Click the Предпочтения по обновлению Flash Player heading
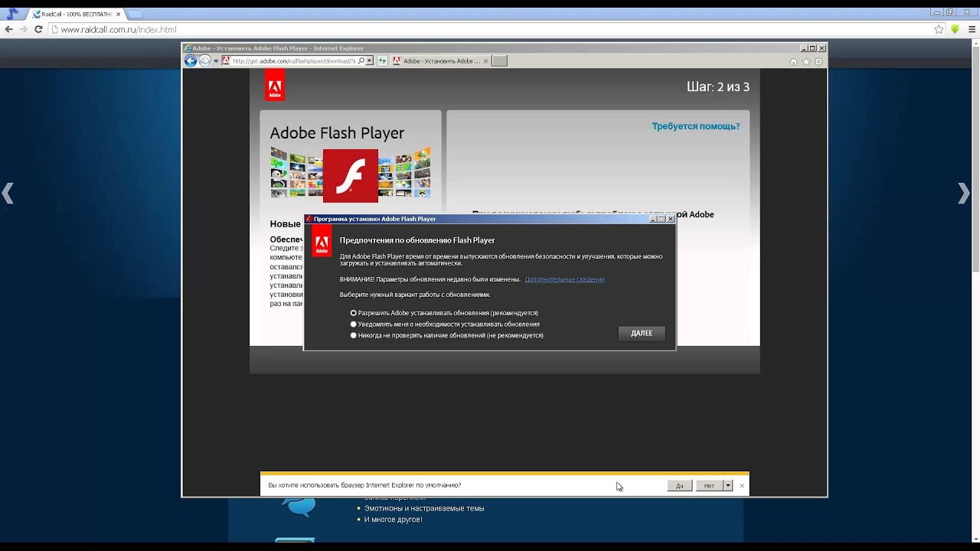Image resolution: width=980 pixels, height=551 pixels. click(x=417, y=240)
